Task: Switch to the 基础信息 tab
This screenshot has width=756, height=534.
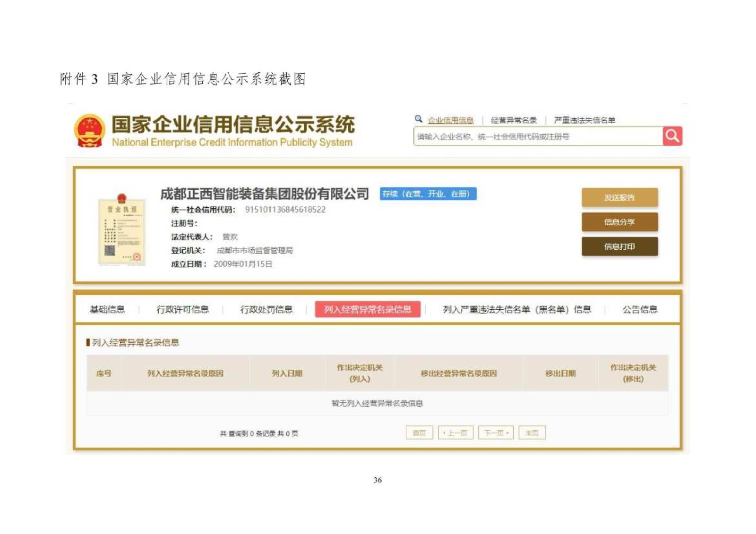Action: tap(107, 310)
